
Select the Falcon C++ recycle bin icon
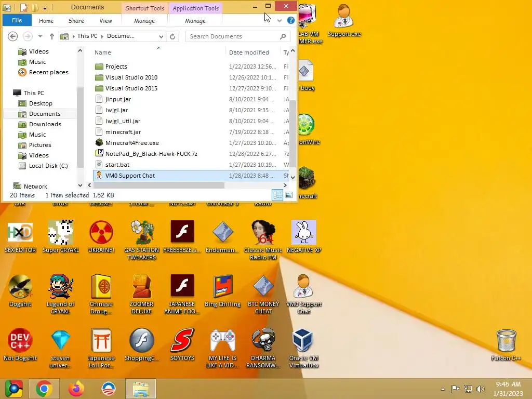pos(506,345)
